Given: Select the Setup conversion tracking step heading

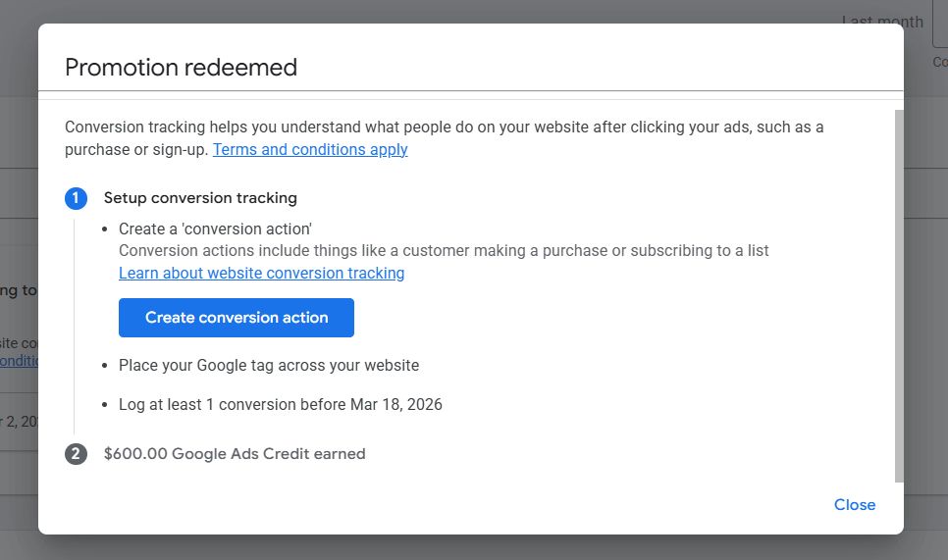Looking at the screenshot, I should (x=200, y=198).
